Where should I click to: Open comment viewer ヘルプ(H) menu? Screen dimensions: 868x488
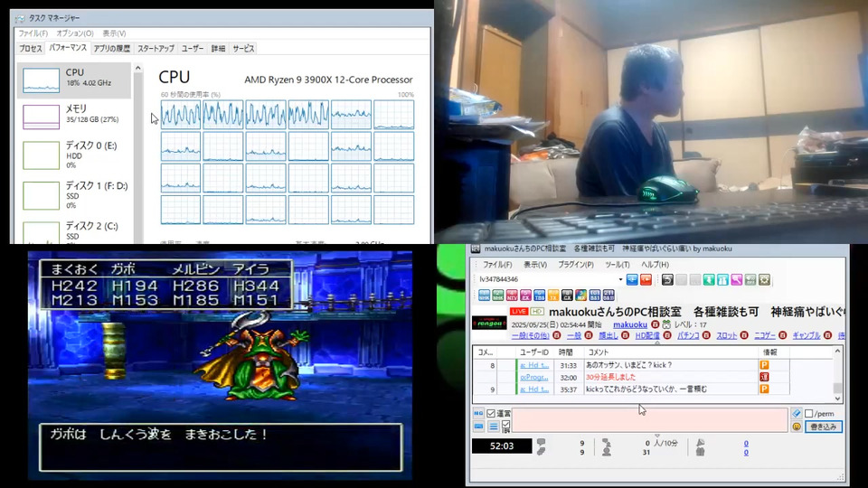tap(655, 265)
